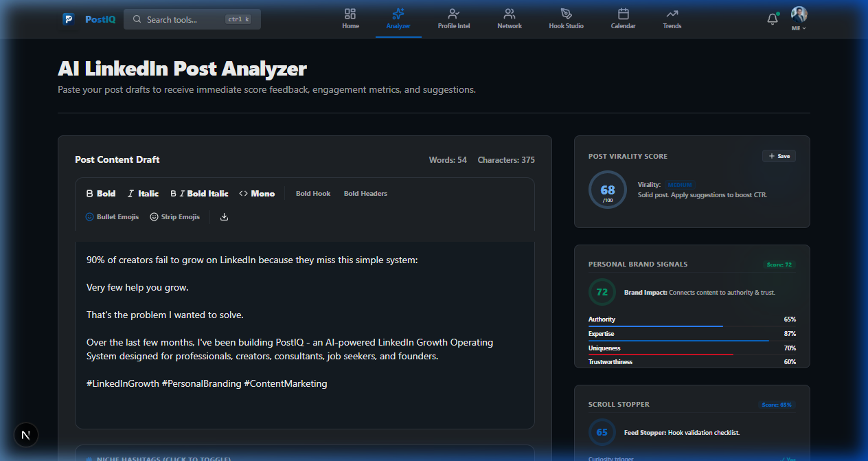The height and width of the screenshot is (461, 868).
Task: Click Solid post suggestion text
Action: click(703, 195)
